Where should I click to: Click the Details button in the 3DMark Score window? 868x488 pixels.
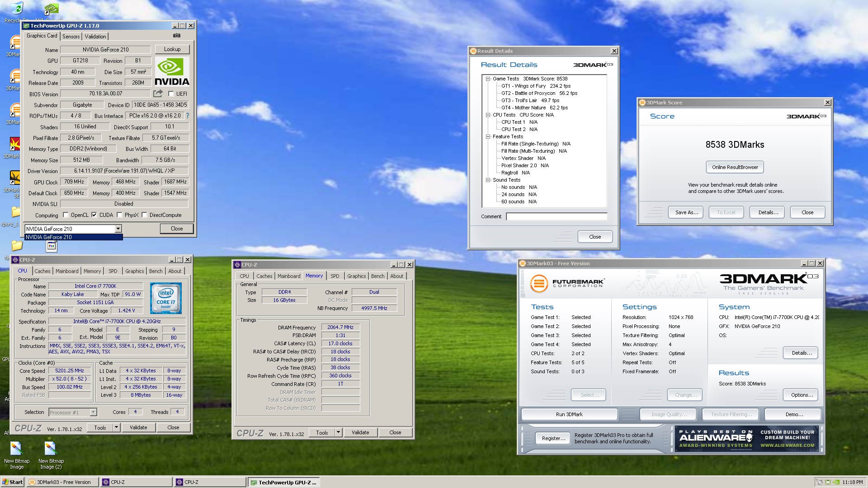pyautogui.click(x=768, y=212)
